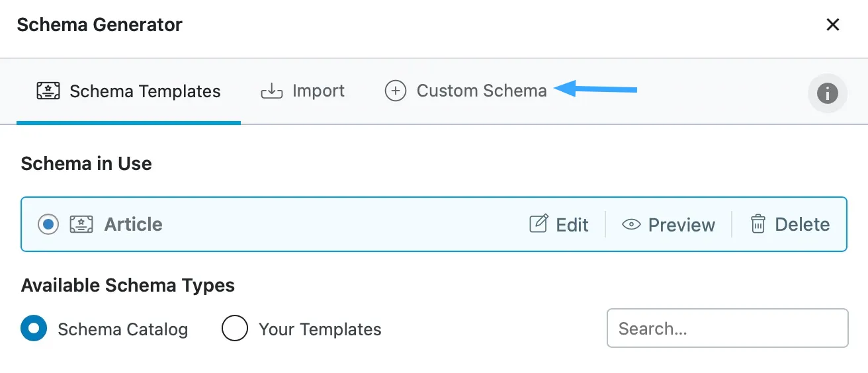
Task: Click the Article schema type icon
Action: click(81, 224)
